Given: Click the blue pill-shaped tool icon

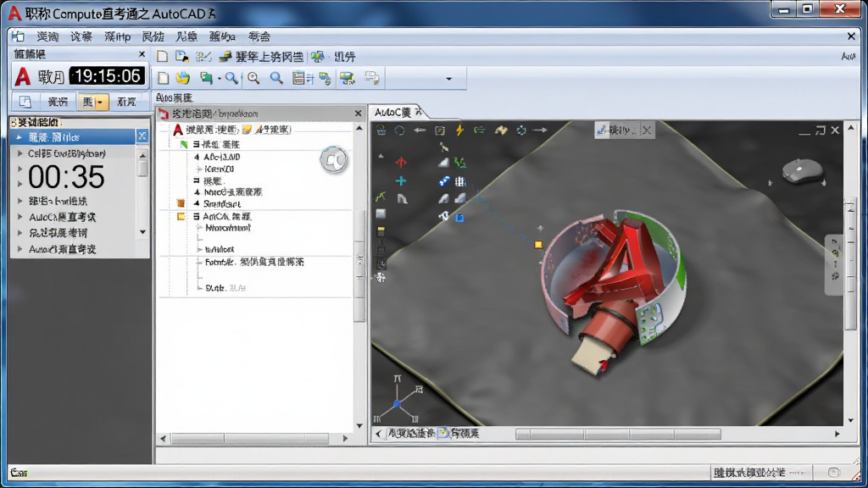Looking at the screenshot, I should pos(444,181).
